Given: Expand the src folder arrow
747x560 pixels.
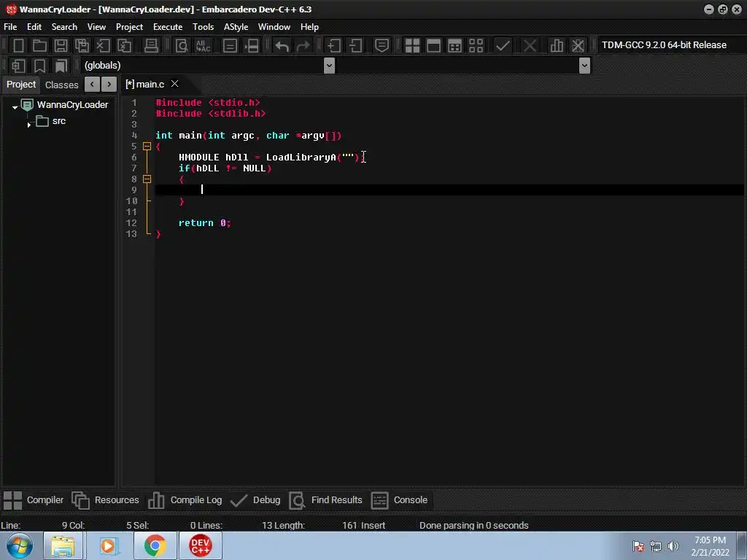Looking at the screenshot, I should (x=29, y=125).
